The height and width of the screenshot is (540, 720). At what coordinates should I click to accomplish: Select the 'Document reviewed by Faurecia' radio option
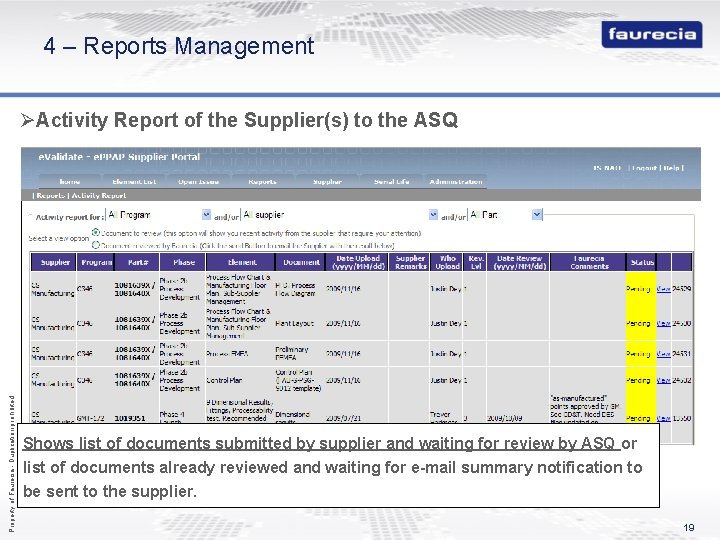pyautogui.click(x=96, y=245)
